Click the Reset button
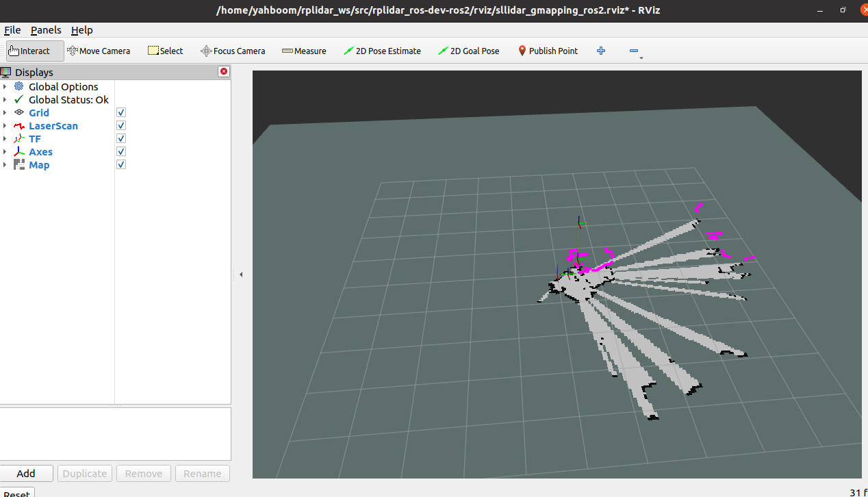Screen dimensions: 868x497 [x=16, y=493]
